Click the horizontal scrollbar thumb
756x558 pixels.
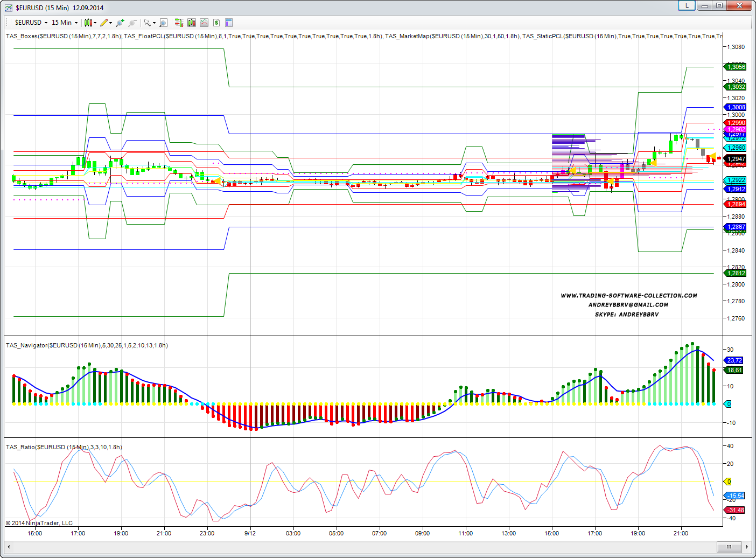pyautogui.click(x=729, y=547)
